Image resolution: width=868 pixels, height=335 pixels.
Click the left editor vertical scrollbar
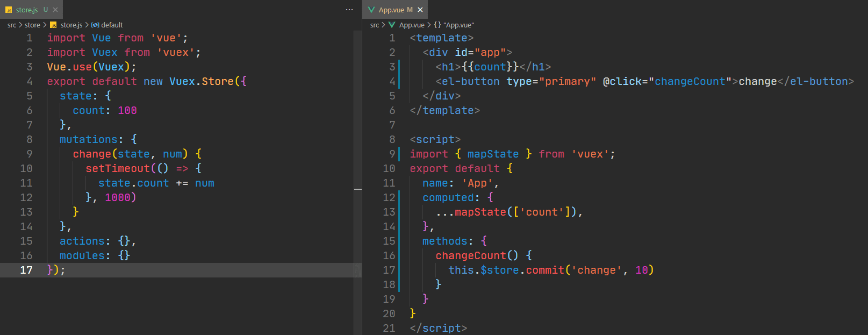pos(358,183)
